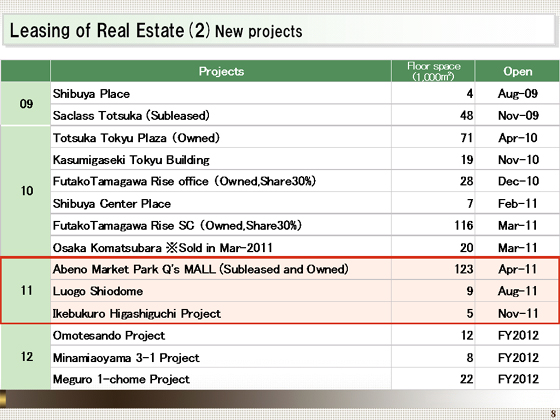This screenshot has width=560, height=420.
Task: Click 'FutakoTamagawa Rise office (Owned,Share30%)' text
Action: click(184, 181)
